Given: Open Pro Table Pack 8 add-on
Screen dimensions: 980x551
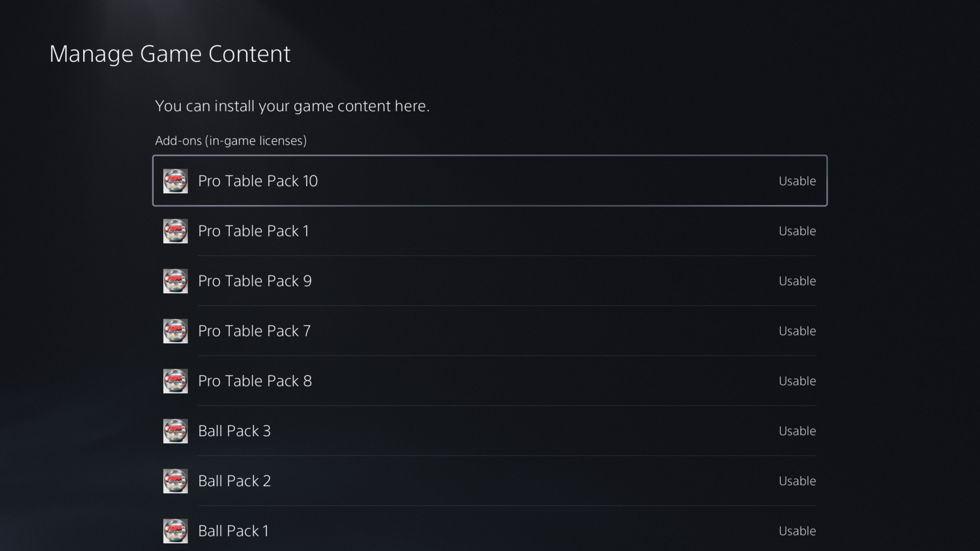Looking at the screenshot, I should tap(255, 381).
